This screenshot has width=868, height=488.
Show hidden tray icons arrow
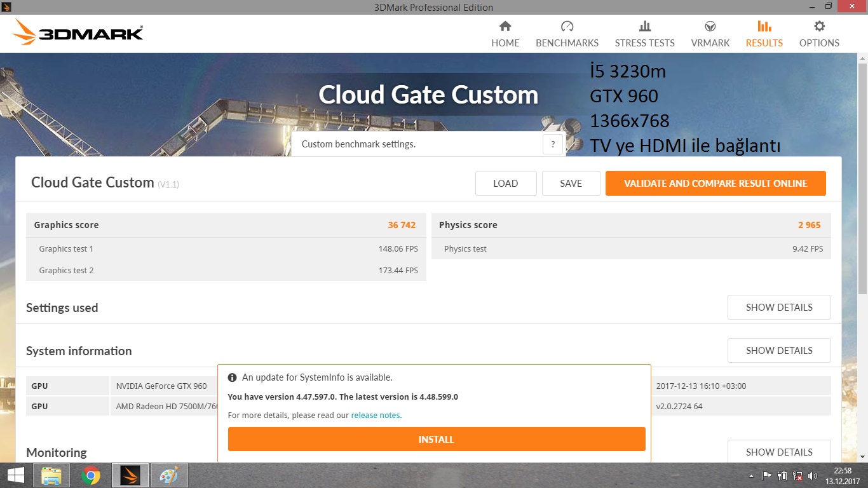click(x=752, y=475)
